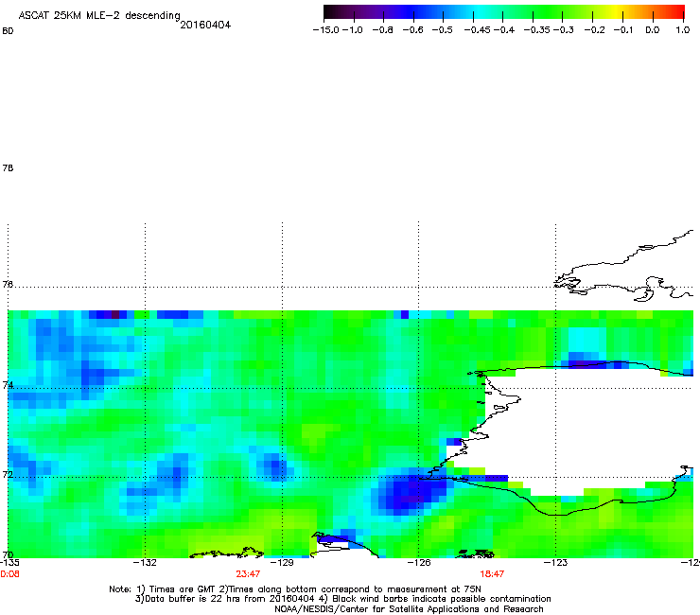Click the red time stamp 18:47
The height and width of the screenshot is (615, 700).
(x=492, y=574)
